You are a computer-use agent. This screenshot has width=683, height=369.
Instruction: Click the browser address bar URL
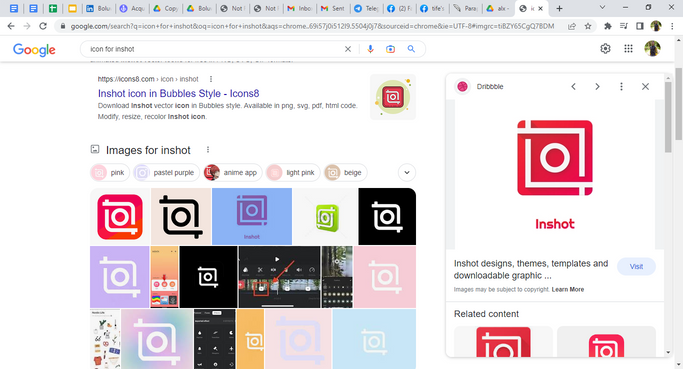click(312, 26)
